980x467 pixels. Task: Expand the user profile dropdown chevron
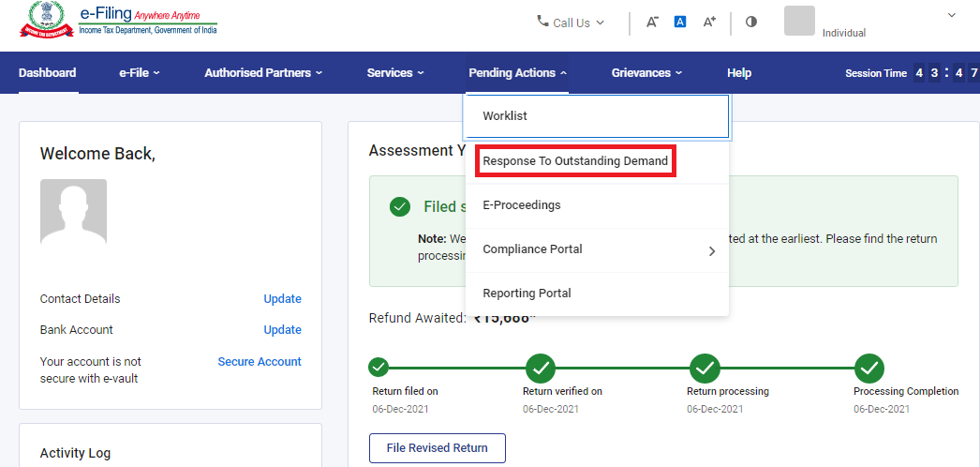[952, 15]
